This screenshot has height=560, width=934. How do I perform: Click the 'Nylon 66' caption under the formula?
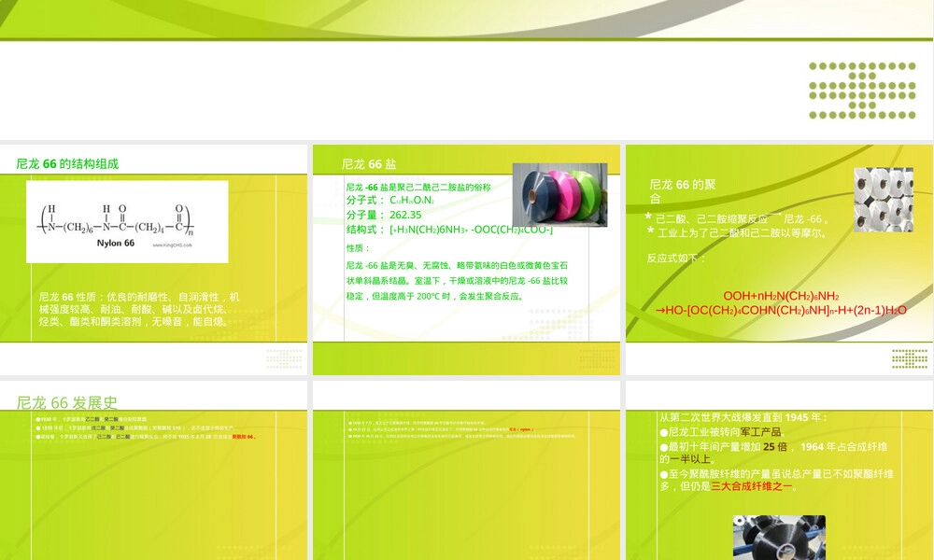point(116,243)
